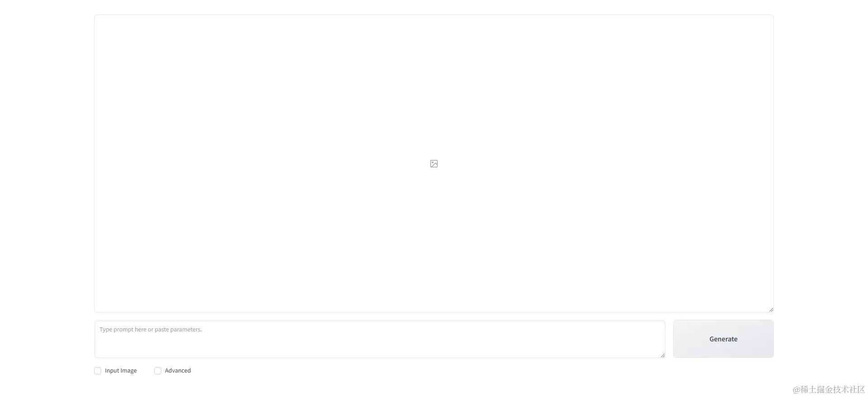The height and width of the screenshot is (397, 868).
Task: Start generation with the Generate button
Action: (723, 339)
